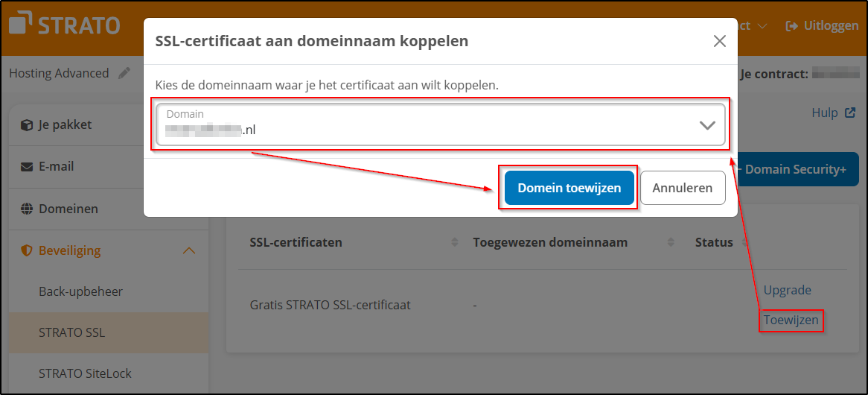Screen dimensions: 868x395
Task: Click SSL-certificaten column header
Action: (x=296, y=243)
